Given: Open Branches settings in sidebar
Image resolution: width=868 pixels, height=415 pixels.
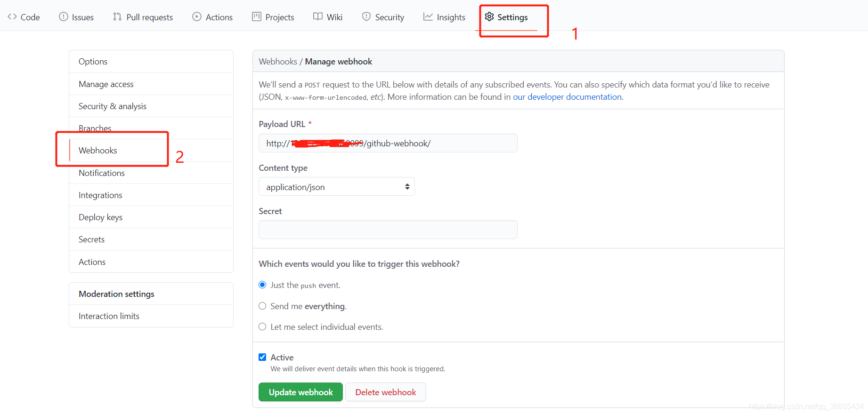Looking at the screenshot, I should [151, 128].
